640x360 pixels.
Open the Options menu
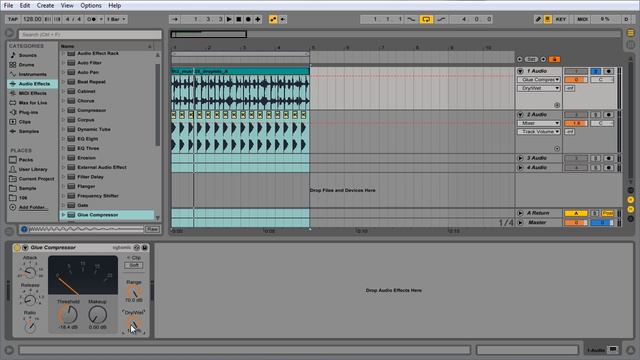point(91,5)
